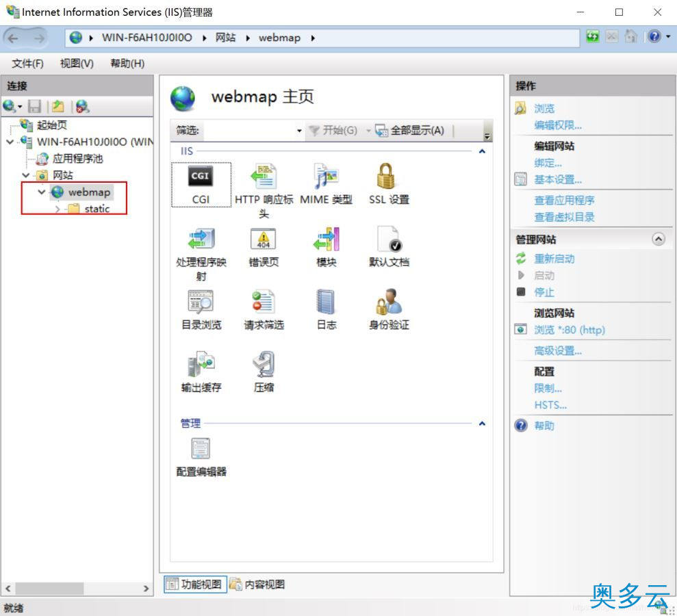This screenshot has width=677, height=616.
Task: Collapse the 网站 tree node
Action: pyautogui.click(x=26, y=175)
